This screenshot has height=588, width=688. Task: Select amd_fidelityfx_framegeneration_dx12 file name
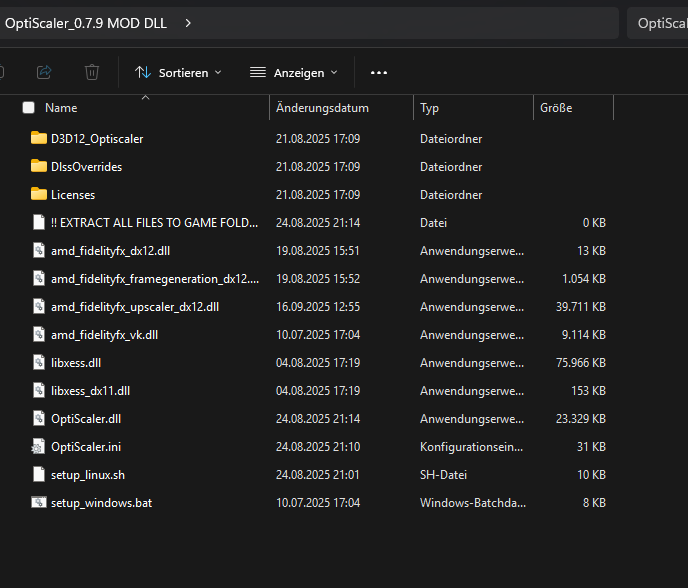[155, 279]
